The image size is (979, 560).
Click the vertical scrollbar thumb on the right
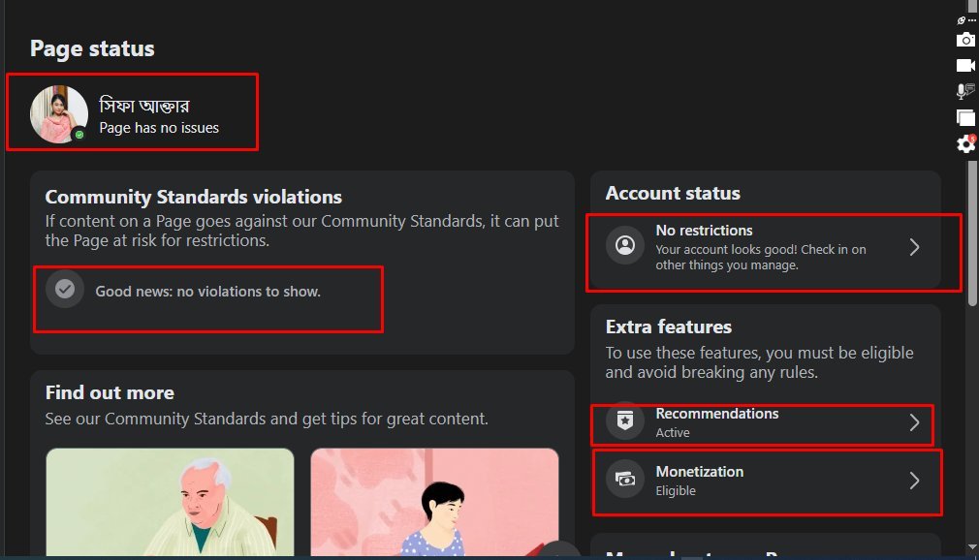(x=972, y=233)
